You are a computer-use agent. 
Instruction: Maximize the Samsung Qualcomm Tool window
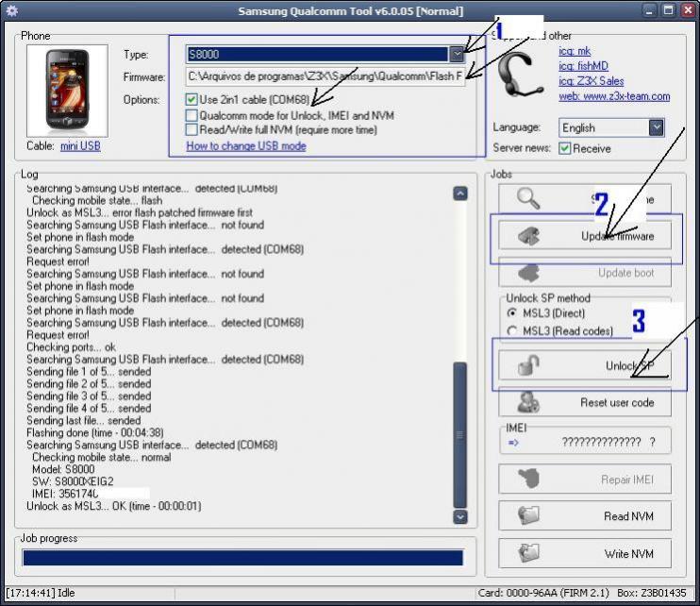click(x=668, y=10)
